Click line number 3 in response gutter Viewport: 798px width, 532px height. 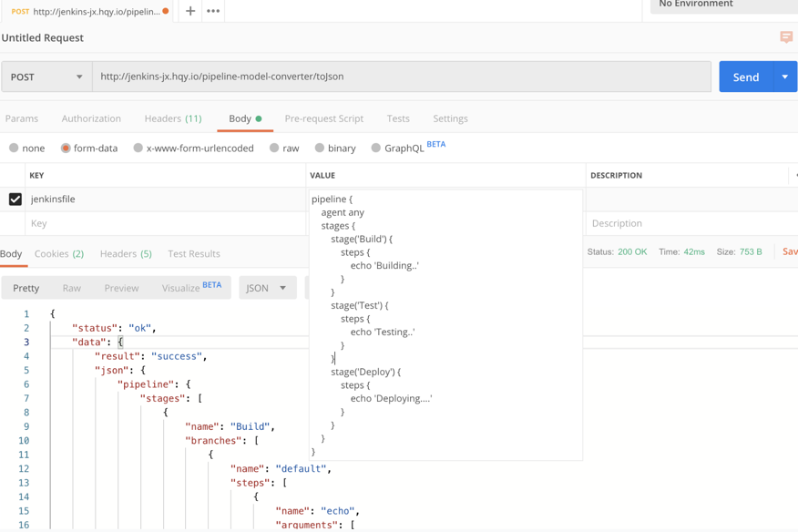(x=26, y=343)
